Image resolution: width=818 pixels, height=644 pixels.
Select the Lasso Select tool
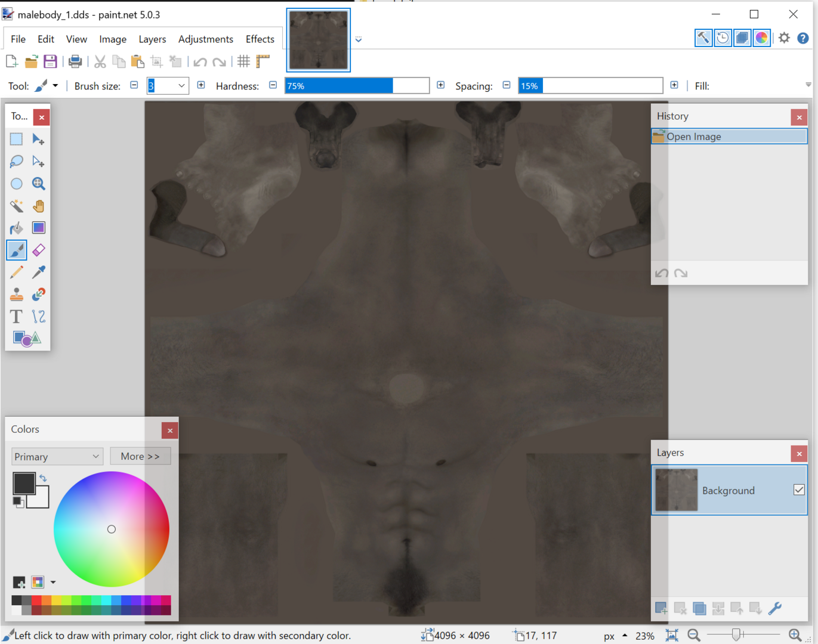(16, 161)
